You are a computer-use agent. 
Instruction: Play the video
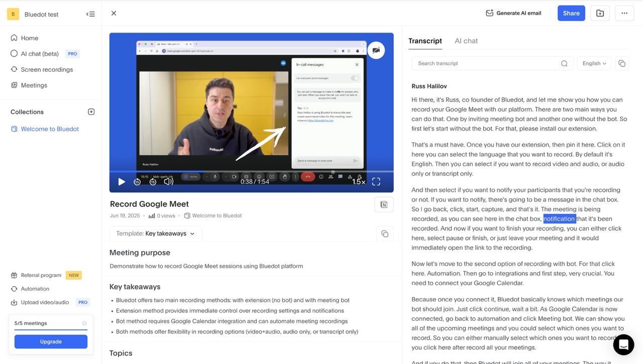[122, 182]
